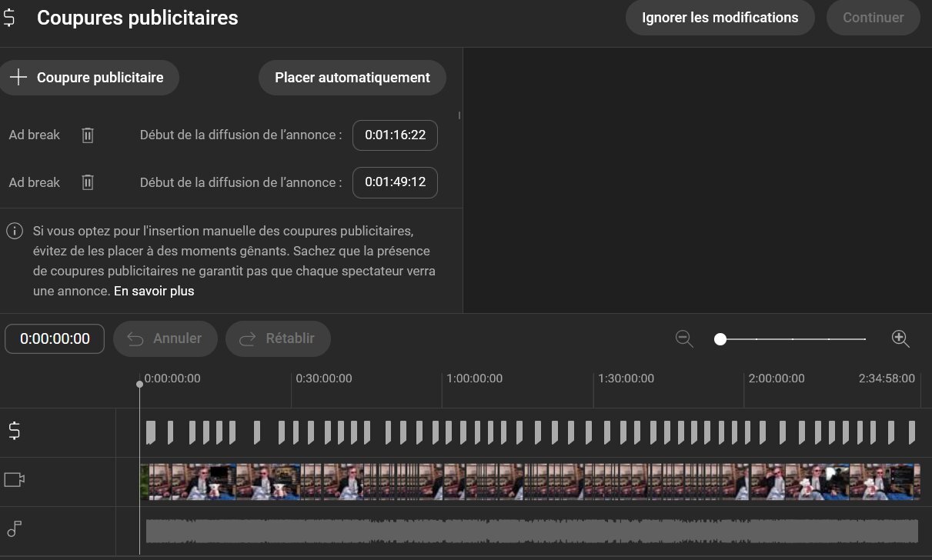Image resolution: width=932 pixels, height=560 pixels.
Task: Click the 0:00:00:00 playhead time field
Action: pos(55,338)
